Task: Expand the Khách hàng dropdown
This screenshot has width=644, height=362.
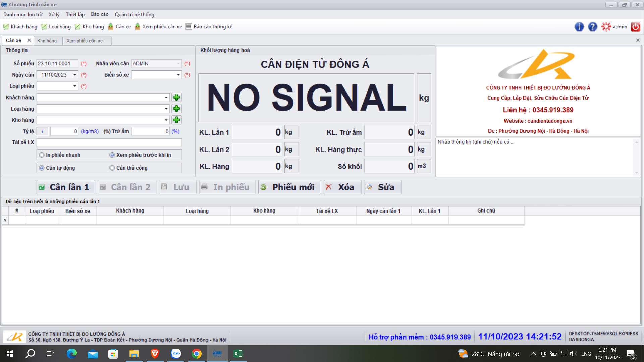Action: 166,98
